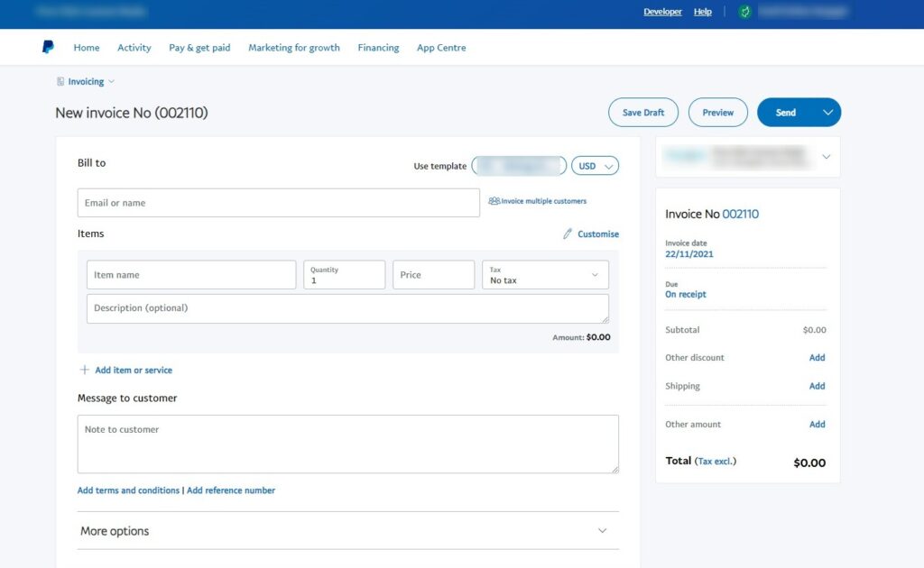Image resolution: width=924 pixels, height=568 pixels.
Task: Click the Send button
Action: pos(786,113)
